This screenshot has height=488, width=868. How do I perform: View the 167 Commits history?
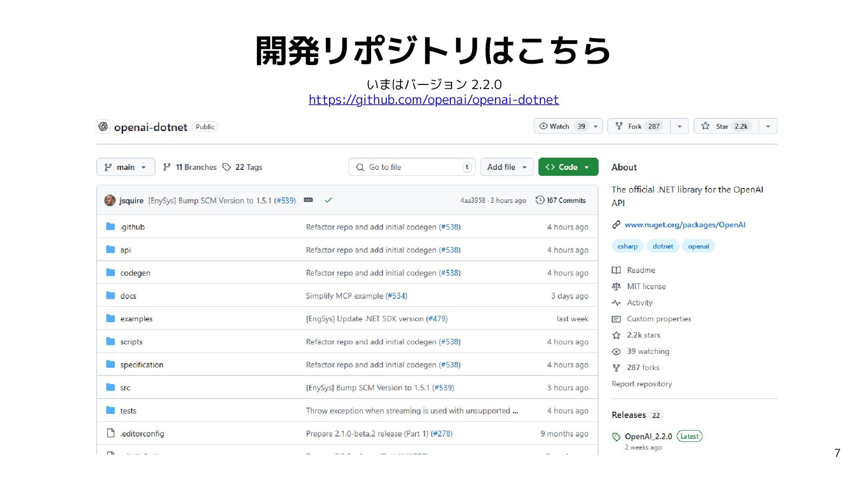click(561, 200)
